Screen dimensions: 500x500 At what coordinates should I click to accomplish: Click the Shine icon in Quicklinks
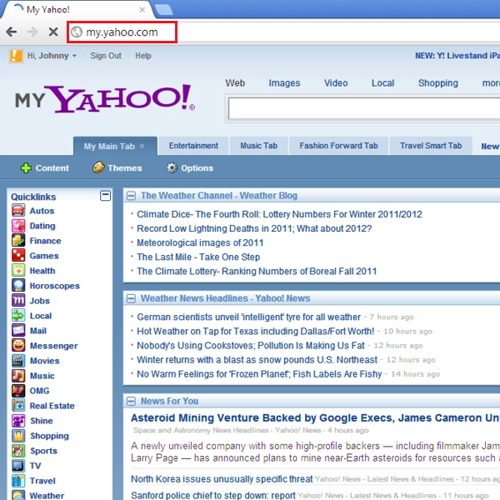[18, 421]
